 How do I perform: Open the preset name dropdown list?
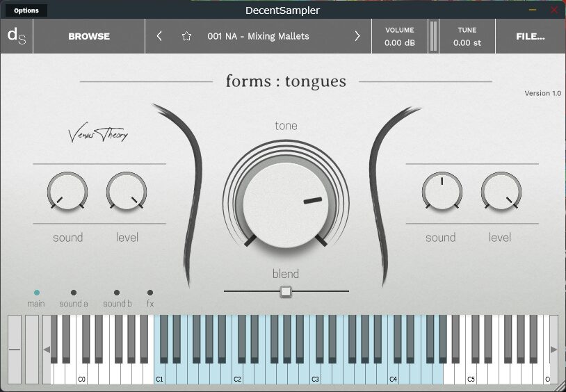258,36
